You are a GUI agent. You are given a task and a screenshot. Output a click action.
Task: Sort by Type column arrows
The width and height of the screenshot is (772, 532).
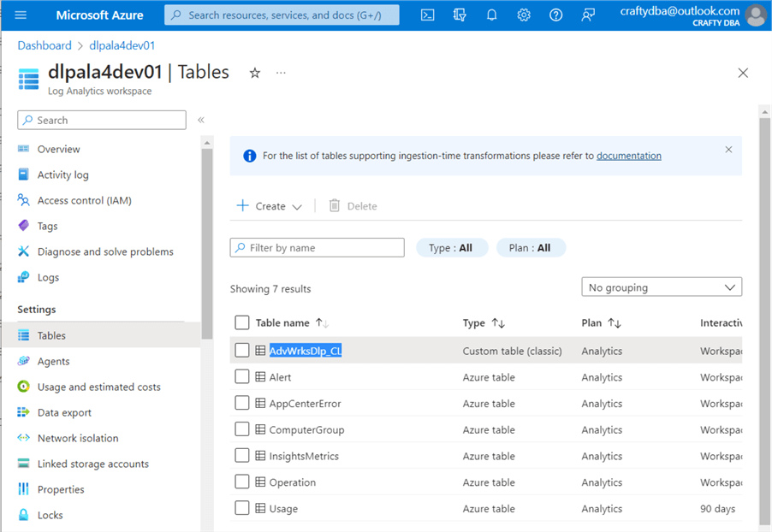(498, 322)
